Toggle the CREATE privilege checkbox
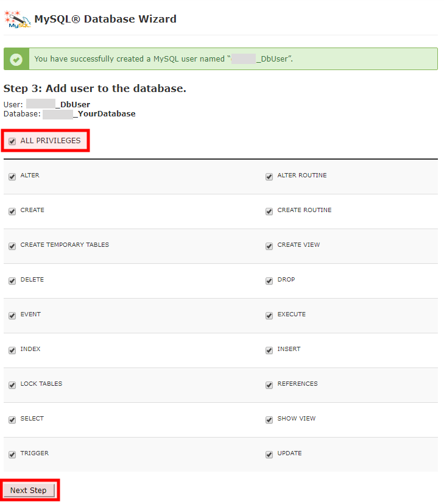The height and width of the screenshot is (504, 444). tap(12, 211)
